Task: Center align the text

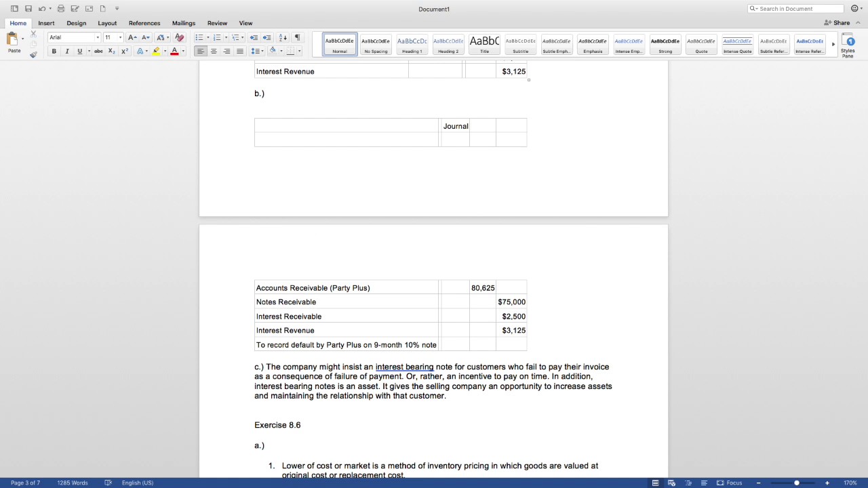Action: coord(214,52)
